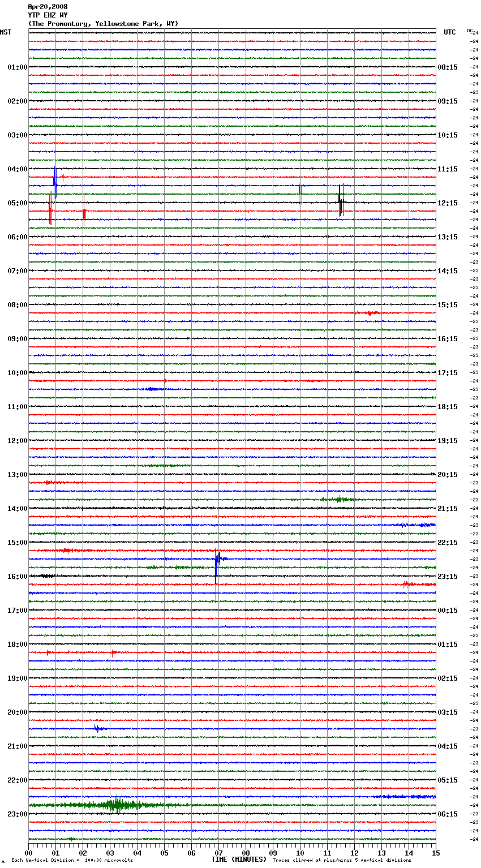This screenshot has width=481, height=868.
Task: Click the "00:15" UTC time label
Action: (448, 611)
